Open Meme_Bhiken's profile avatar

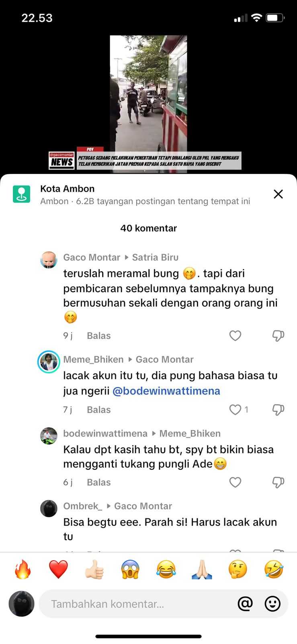pyautogui.click(x=49, y=362)
